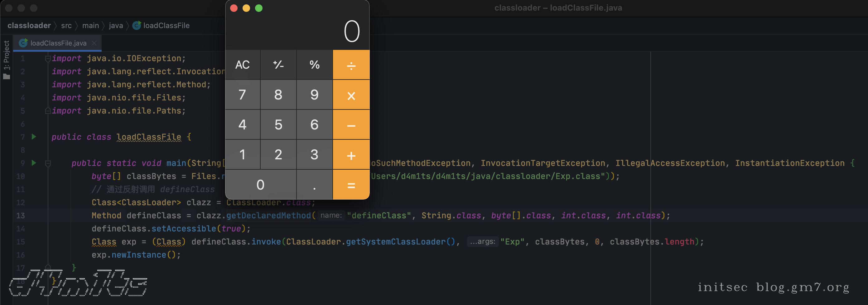Click the run gutter arrow beside class loadClassFile
Viewport: 868px width, 305px height.
(x=34, y=137)
